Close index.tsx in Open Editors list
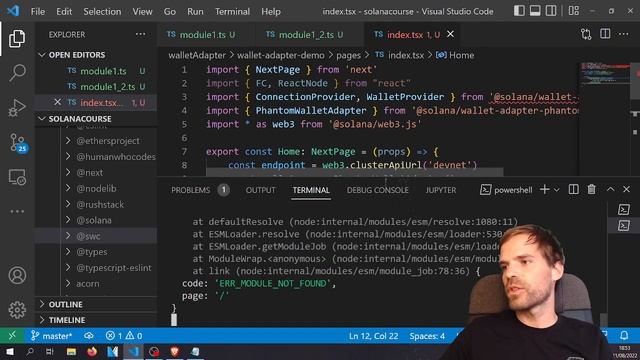 (57, 102)
